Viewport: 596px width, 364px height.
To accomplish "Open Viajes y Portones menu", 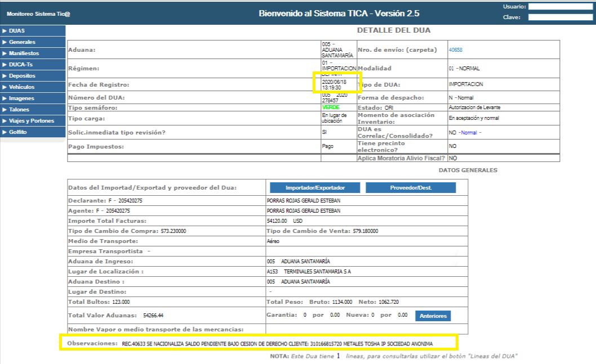I will click(x=32, y=121).
